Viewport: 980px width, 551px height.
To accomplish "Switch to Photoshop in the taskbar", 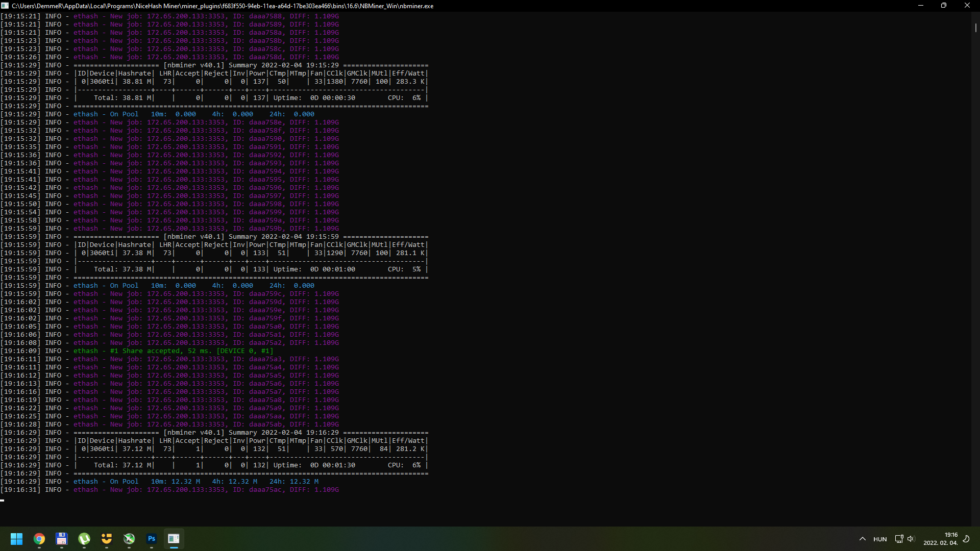I will coord(152,539).
